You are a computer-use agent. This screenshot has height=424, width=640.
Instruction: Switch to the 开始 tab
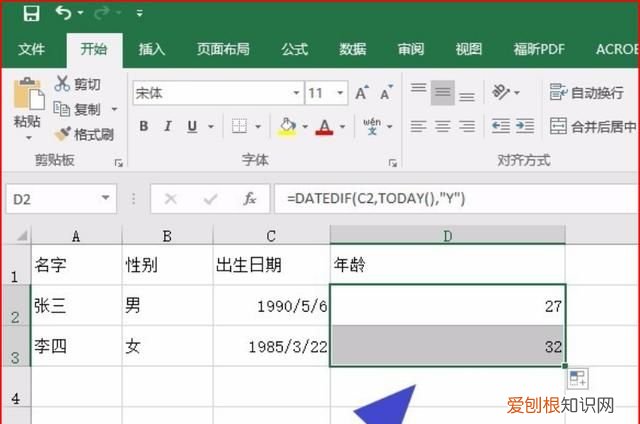94,49
